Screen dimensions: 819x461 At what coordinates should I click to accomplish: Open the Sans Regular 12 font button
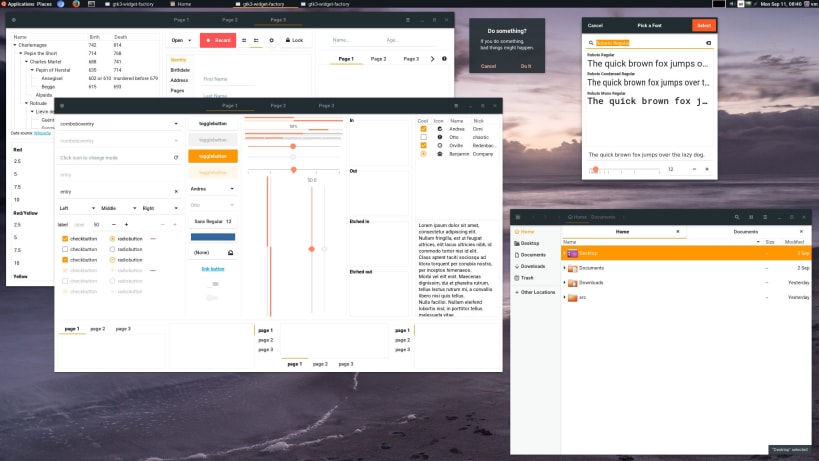coord(213,221)
